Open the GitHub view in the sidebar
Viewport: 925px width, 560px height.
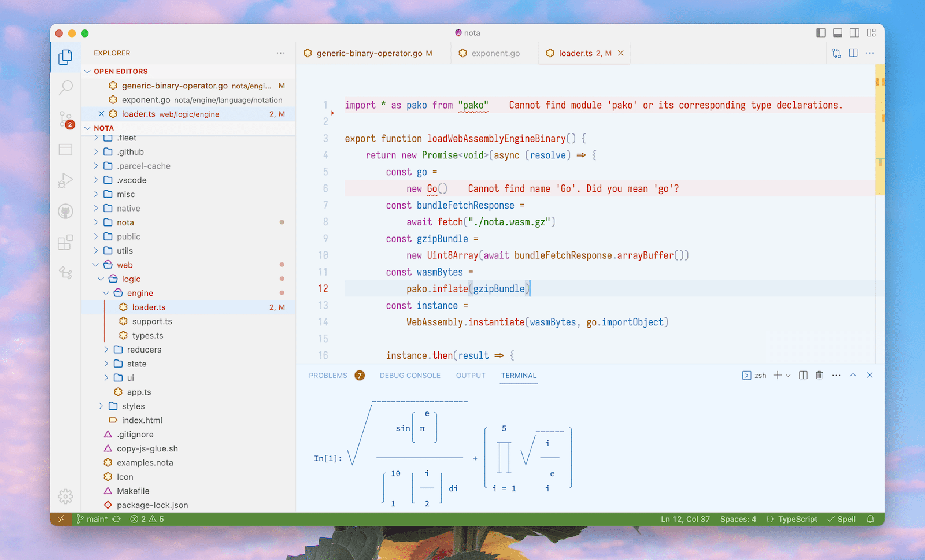pos(65,211)
